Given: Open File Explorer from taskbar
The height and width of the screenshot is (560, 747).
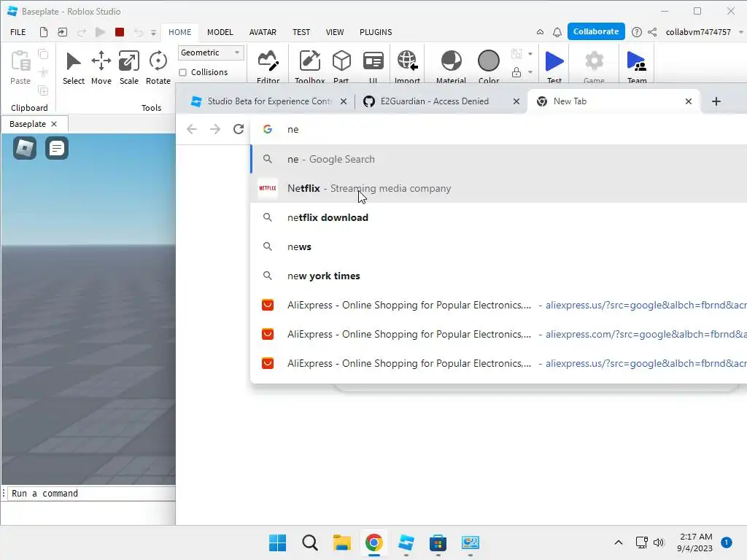Looking at the screenshot, I should pos(341,542).
